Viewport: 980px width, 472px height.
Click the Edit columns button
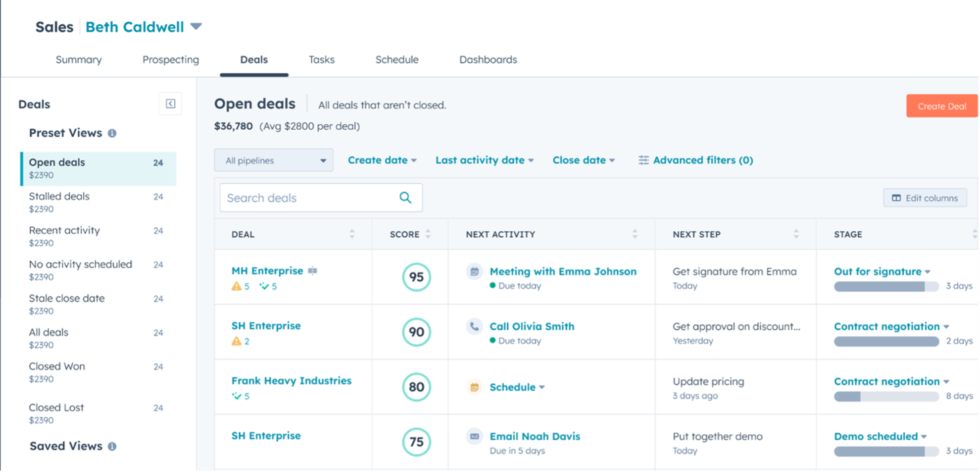(x=925, y=198)
